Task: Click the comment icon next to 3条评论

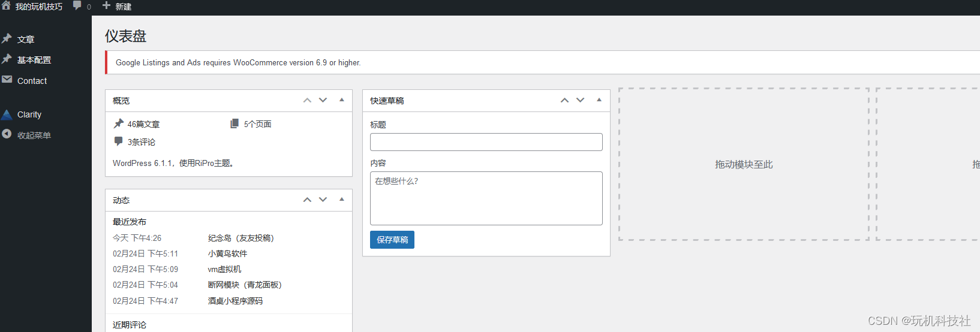Action: [118, 141]
